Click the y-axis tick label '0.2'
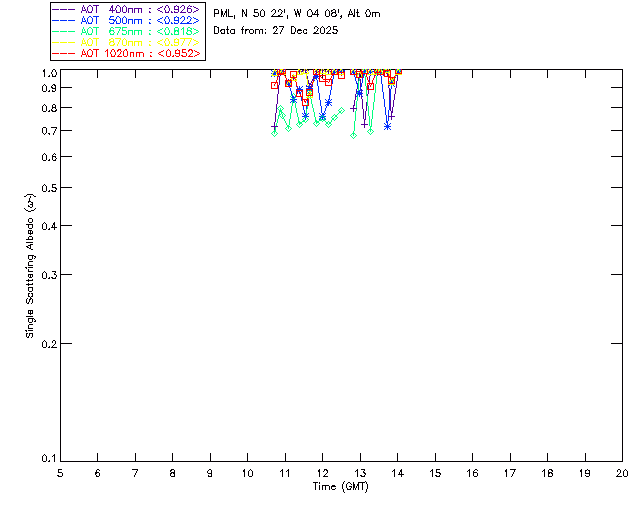Image resolution: width=640 pixels, height=512 pixels. pos(49,344)
